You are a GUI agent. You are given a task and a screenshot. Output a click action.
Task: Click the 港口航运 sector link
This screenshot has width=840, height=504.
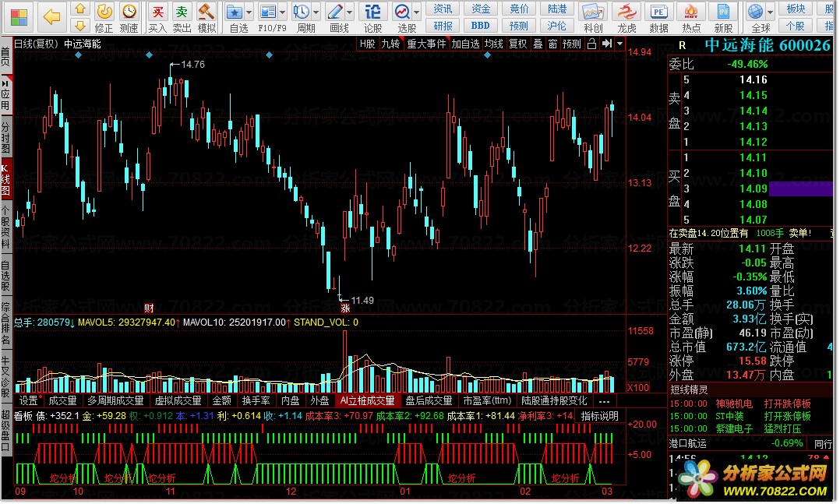click(688, 443)
